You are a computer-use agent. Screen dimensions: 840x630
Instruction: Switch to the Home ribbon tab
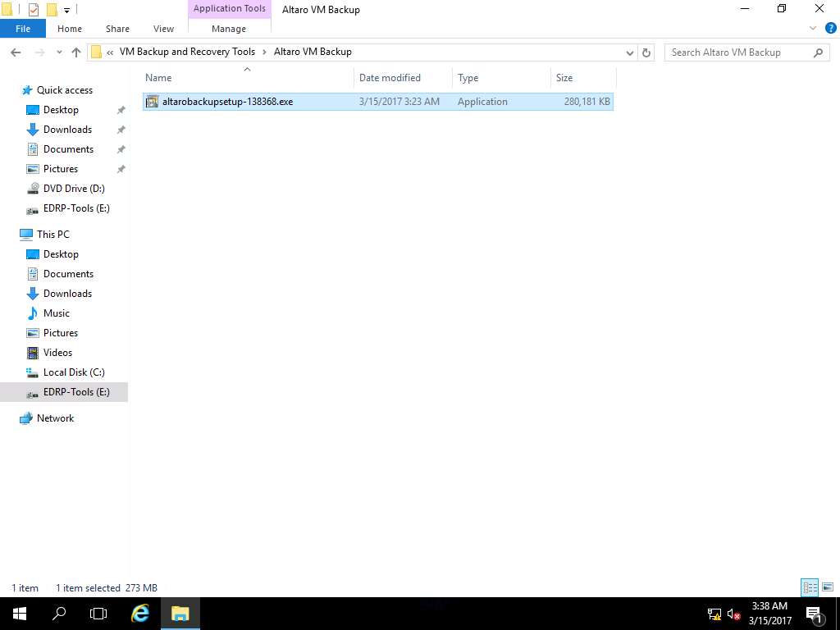pyautogui.click(x=70, y=29)
